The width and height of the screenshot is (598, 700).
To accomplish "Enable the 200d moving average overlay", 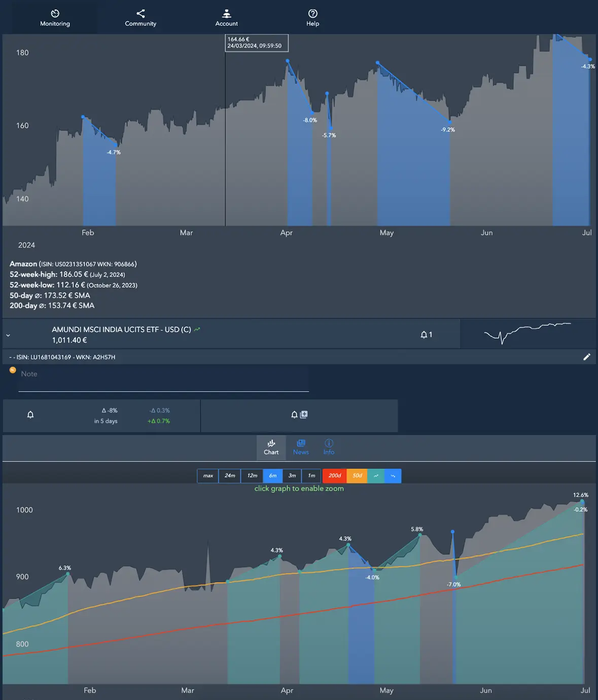I will click(334, 476).
